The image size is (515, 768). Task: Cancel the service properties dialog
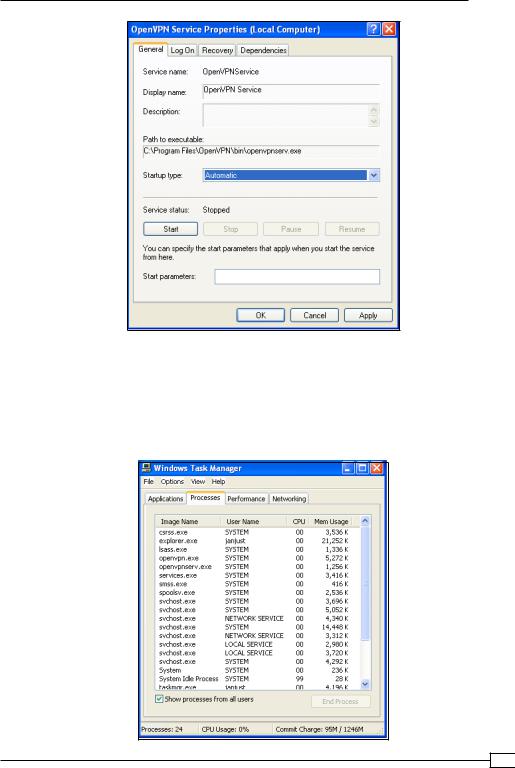coord(315,315)
